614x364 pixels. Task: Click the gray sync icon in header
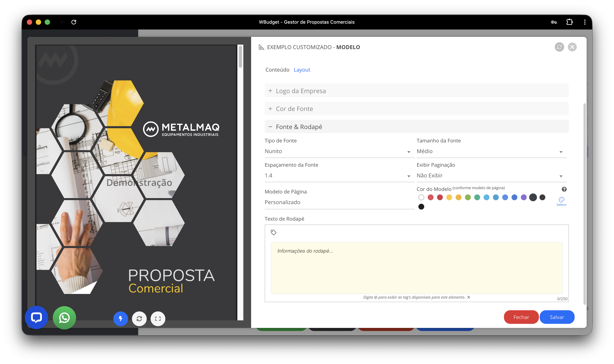pos(559,47)
